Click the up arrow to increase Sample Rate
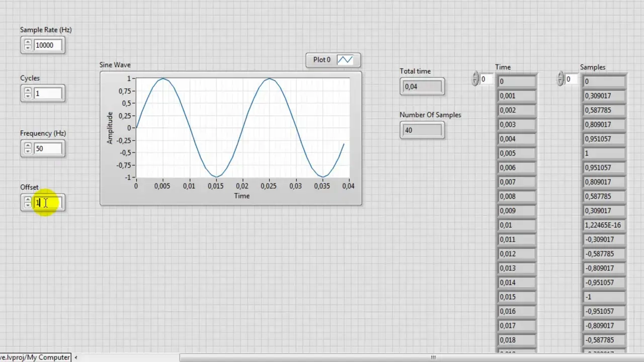Viewport: 644px width, 362px height. 28,42
